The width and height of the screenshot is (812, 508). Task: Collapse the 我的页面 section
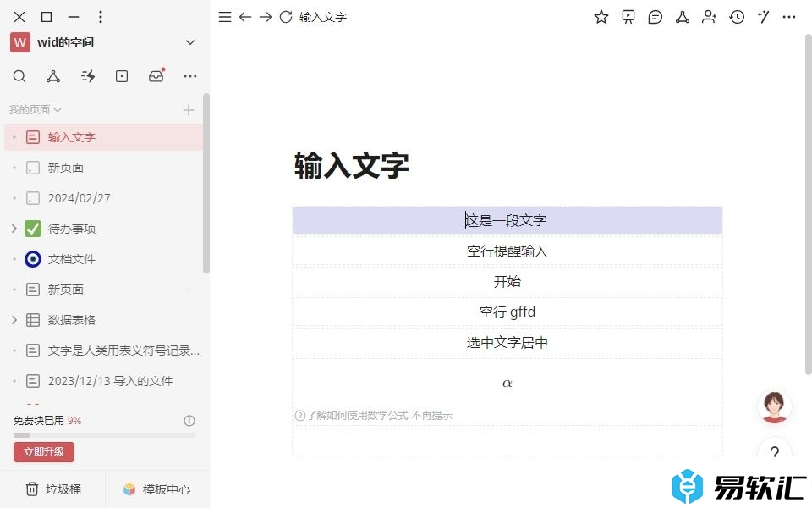pyautogui.click(x=36, y=110)
